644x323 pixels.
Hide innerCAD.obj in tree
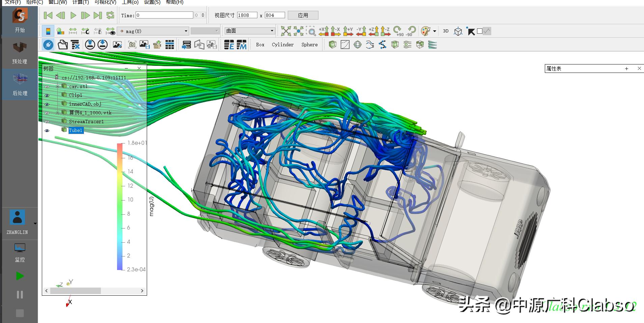pyautogui.click(x=47, y=104)
